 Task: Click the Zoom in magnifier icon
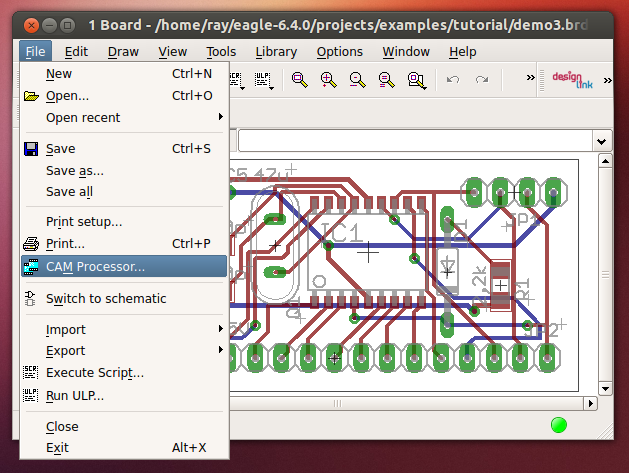[x=328, y=80]
